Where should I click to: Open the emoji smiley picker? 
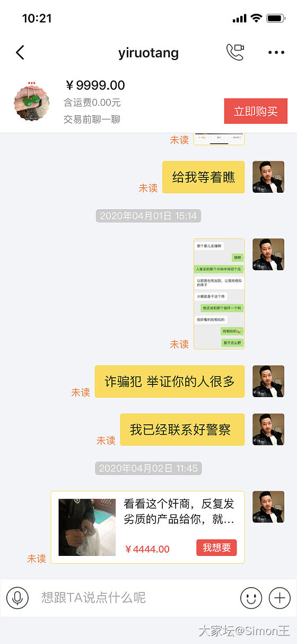tap(251, 598)
